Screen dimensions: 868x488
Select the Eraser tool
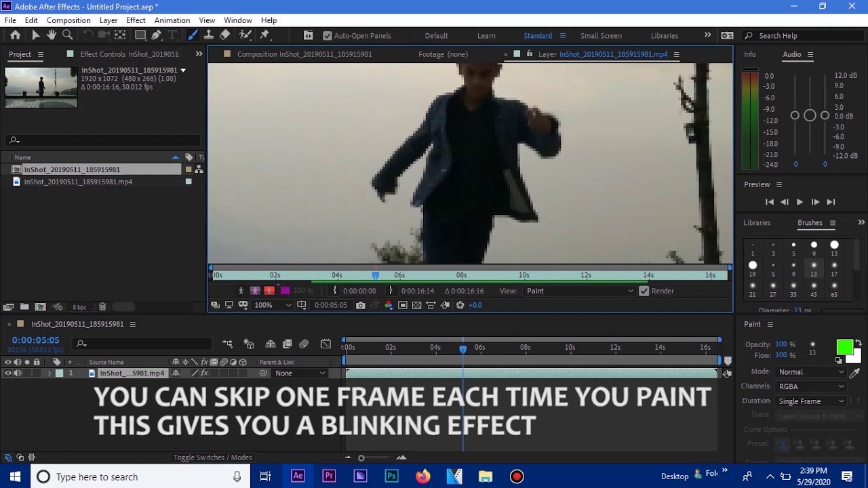225,35
